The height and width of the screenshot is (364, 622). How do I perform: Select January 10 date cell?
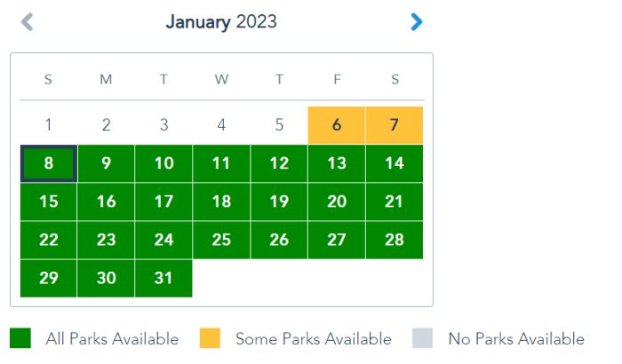coord(163,163)
